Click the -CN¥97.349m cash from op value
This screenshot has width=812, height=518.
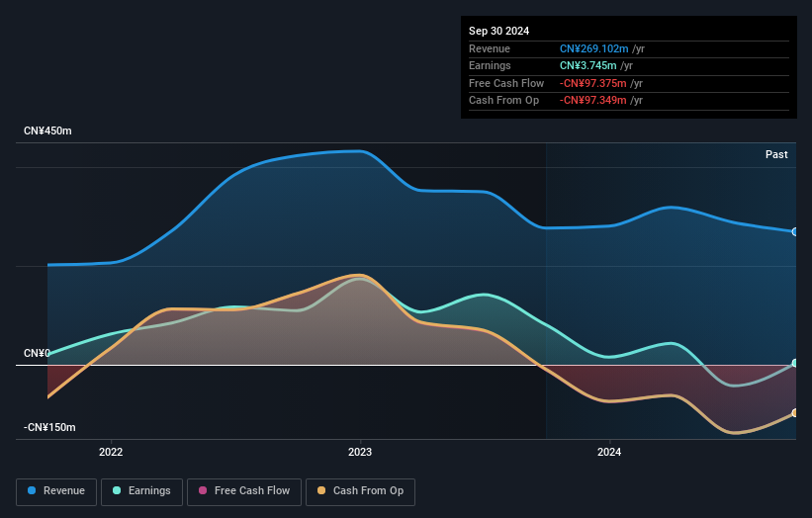pos(593,101)
